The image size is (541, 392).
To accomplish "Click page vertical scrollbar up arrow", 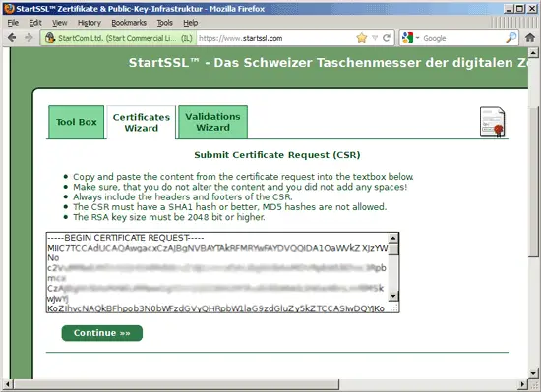I will click(x=533, y=53).
